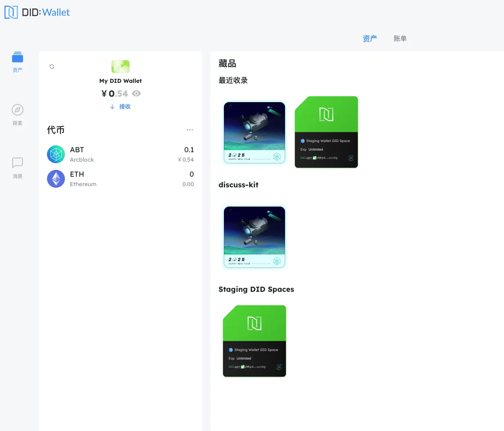Click the ETH token icon
Image resolution: width=504 pixels, height=431 pixels.
(x=56, y=179)
